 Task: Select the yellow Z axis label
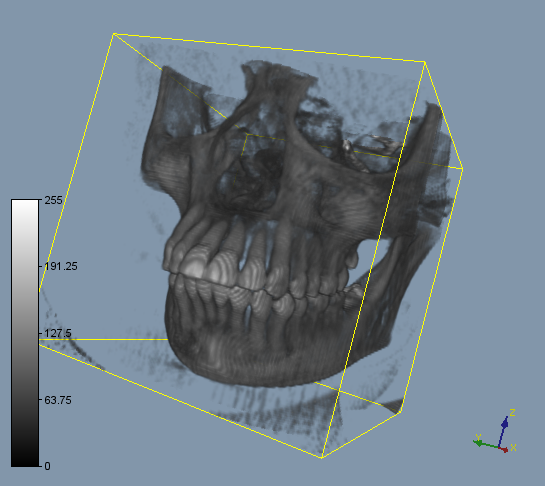pos(512,413)
